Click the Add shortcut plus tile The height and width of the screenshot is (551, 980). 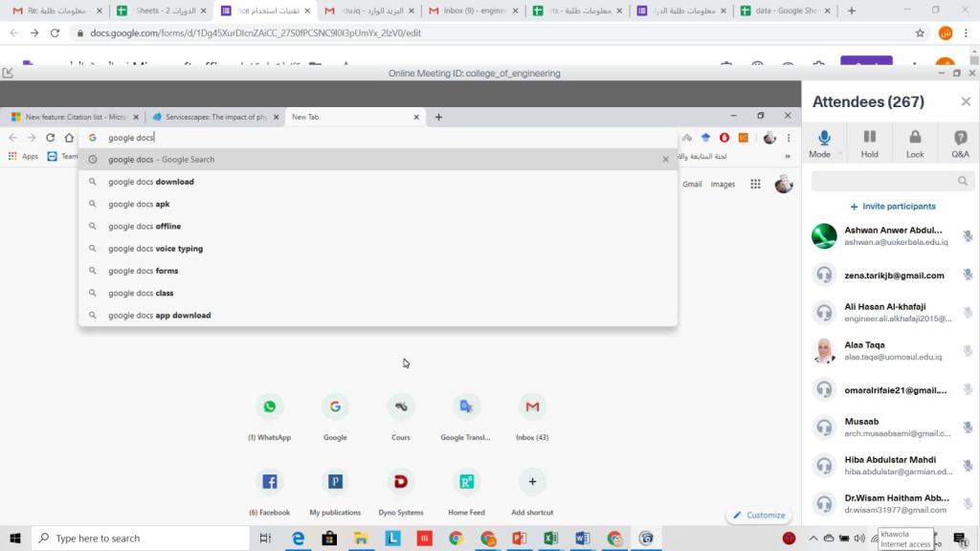click(532, 481)
